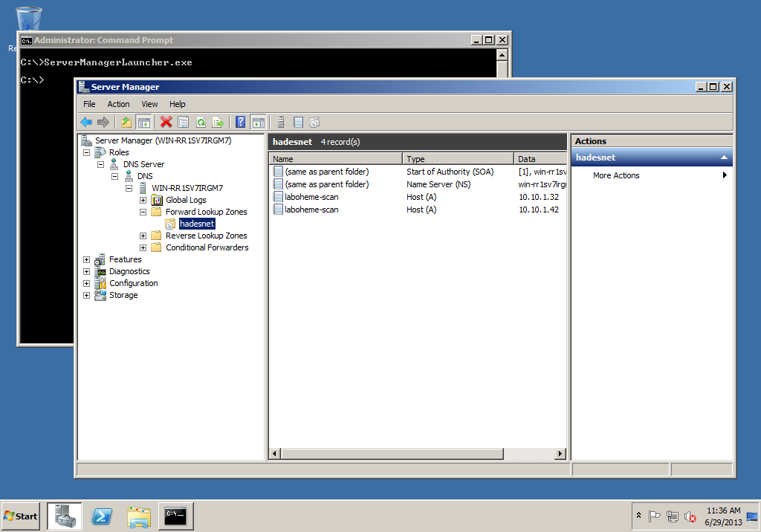This screenshot has height=532, width=761.
Task: Open PowerShell from the taskbar
Action: click(102, 516)
